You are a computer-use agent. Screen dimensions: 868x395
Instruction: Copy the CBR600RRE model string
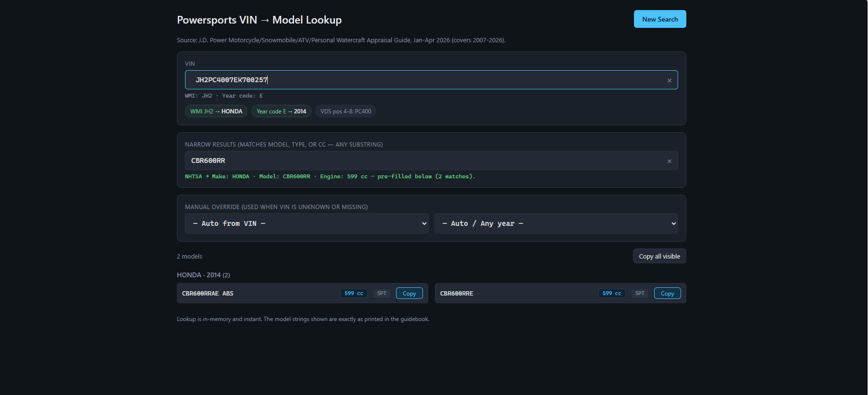click(667, 293)
